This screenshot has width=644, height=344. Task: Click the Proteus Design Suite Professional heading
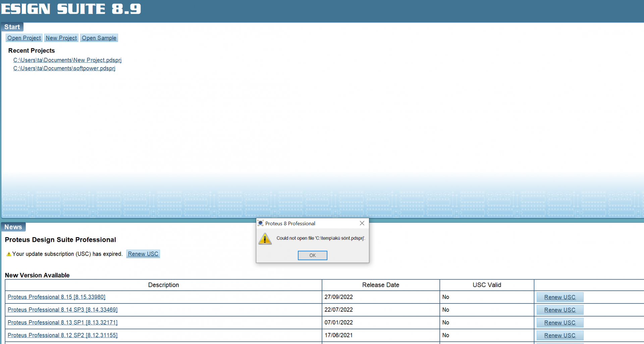coord(60,240)
